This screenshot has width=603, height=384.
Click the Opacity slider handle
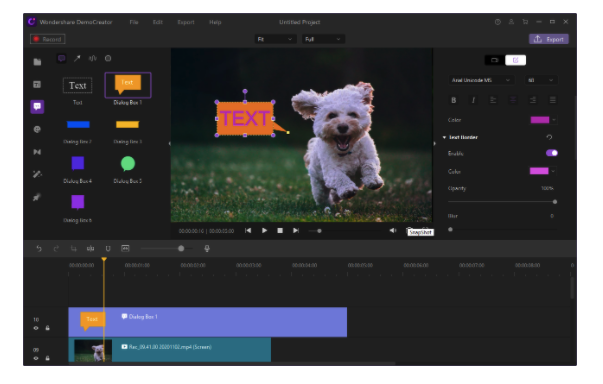[555, 202]
